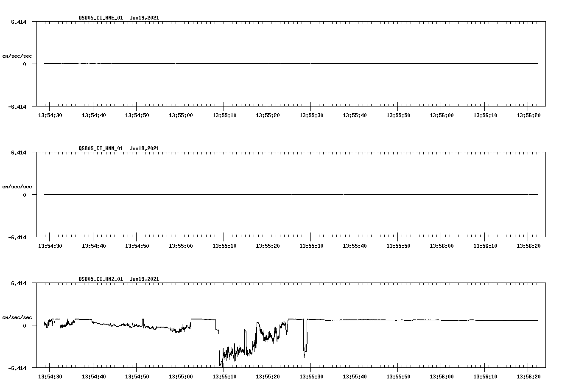
Task: Click the QSD05_CI_HNE_01 plot title
Action: [x=119, y=18]
